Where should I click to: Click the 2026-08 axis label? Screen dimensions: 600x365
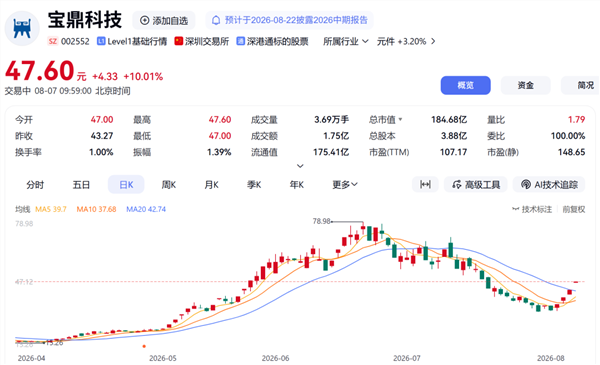551,358
